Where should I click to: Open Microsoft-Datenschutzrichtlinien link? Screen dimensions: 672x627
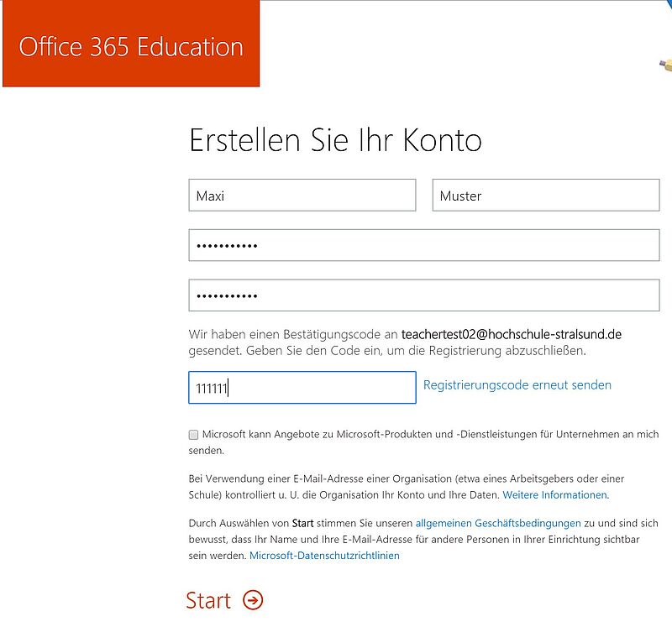324,556
